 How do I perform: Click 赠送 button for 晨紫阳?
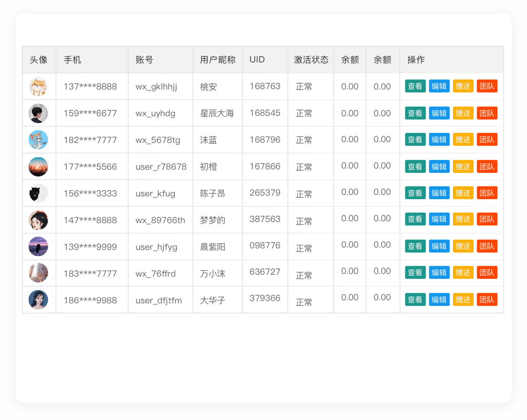click(x=463, y=246)
